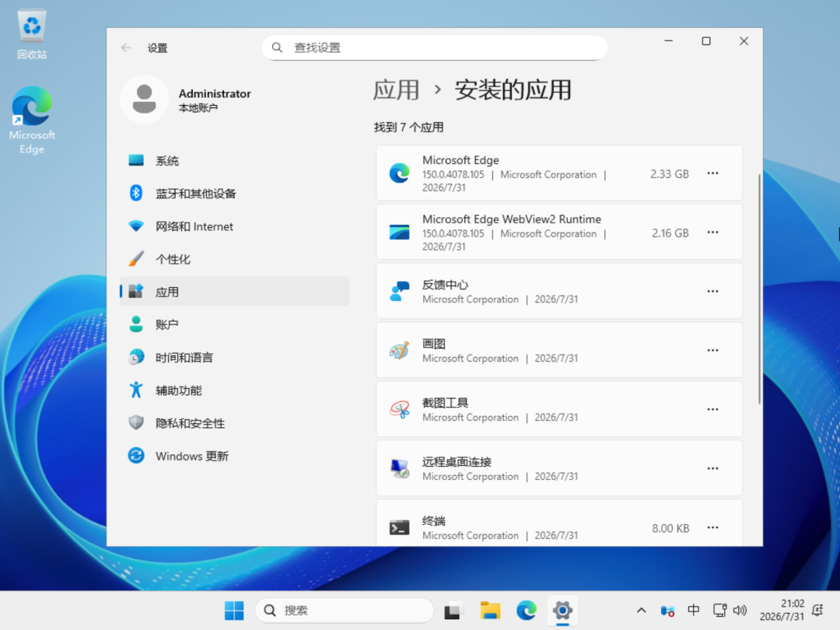Image resolution: width=840 pixels, height=630 pixels.
Task: Select 应用 in the sidebar
Action: [x=235, y=292]
